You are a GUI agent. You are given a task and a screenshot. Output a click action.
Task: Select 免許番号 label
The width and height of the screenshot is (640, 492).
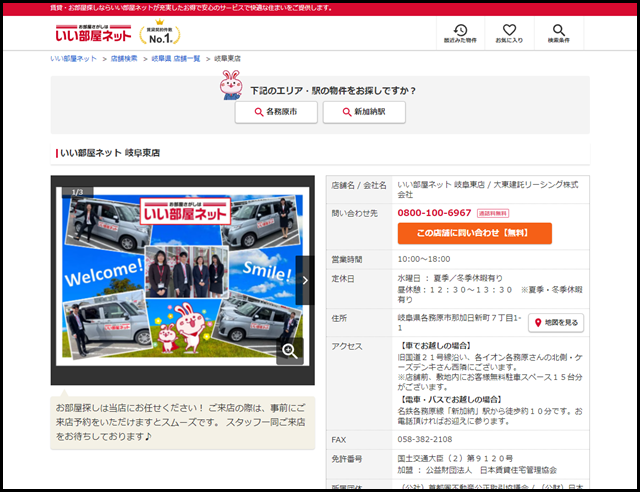[x=347, y=459]
